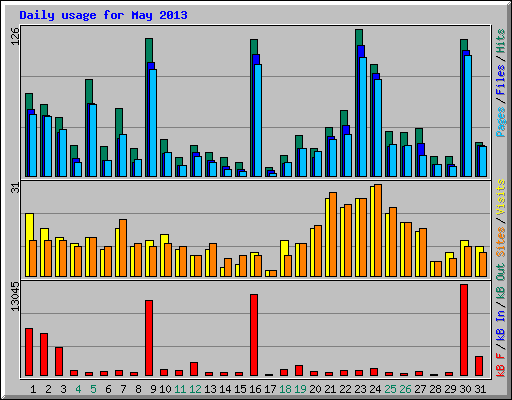The height and width of the screenshot is (400, 512).
Task: Select the "Pages" legend label
Action: [x=501, y=122]
